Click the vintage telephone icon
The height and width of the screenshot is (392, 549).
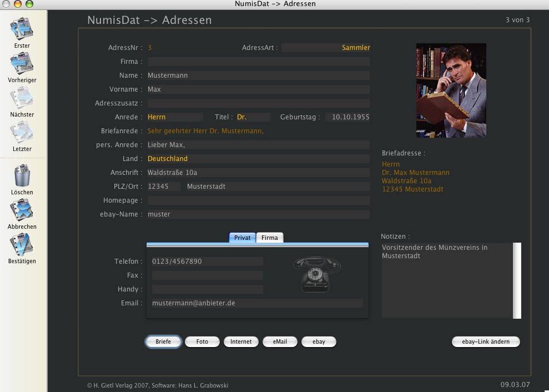click(316, 274)
